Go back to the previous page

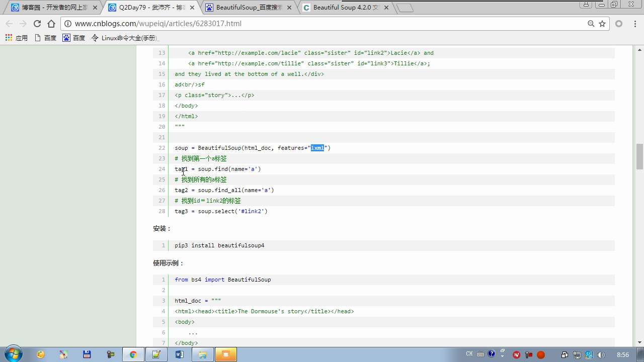[x=9, y=24]
